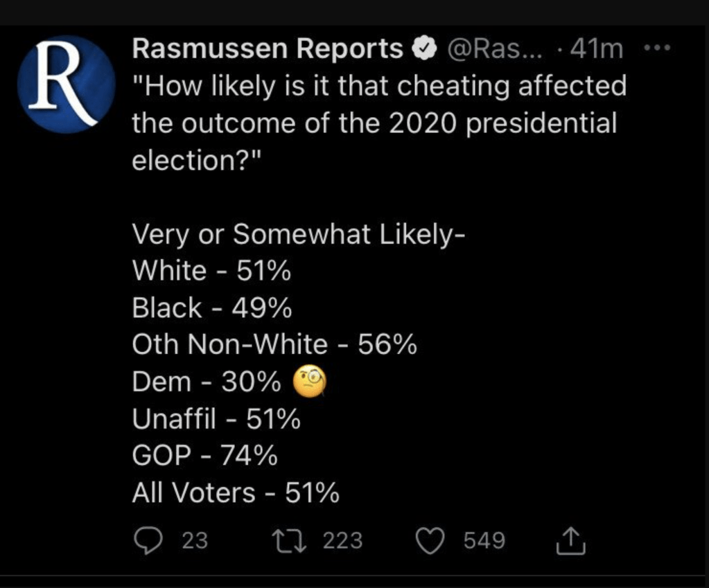Click the 549 likes count
This screenshot has width=709, height=588.
(484, 541)
